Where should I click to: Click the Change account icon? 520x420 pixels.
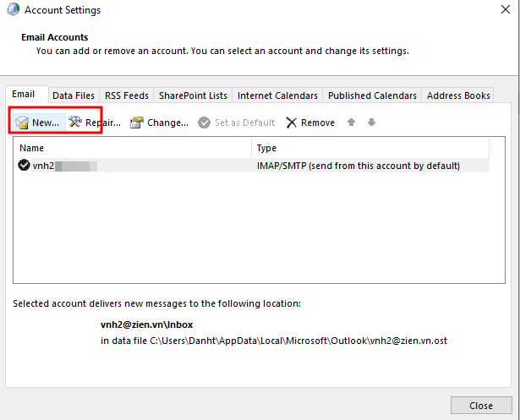tap(136, 123)
